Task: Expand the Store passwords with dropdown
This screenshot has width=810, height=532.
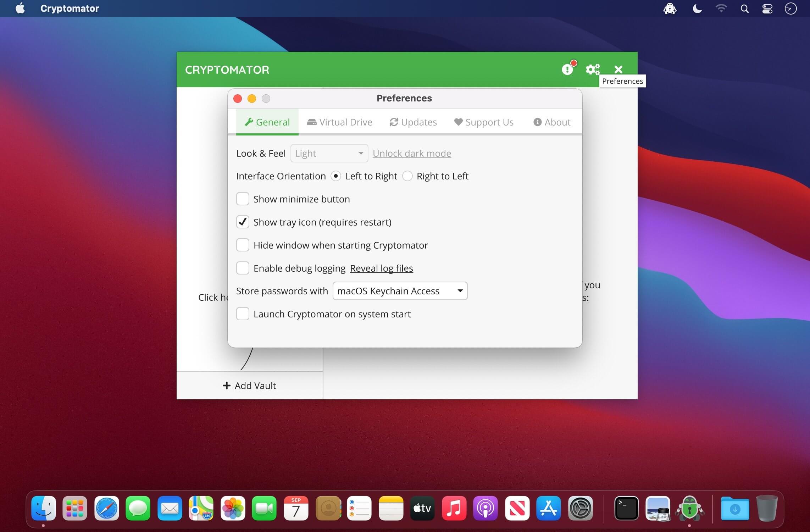Action: tap(400, 291)
